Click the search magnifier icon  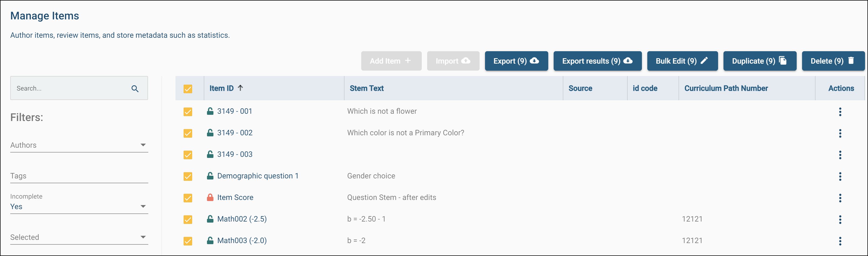(x=135, y=89)
